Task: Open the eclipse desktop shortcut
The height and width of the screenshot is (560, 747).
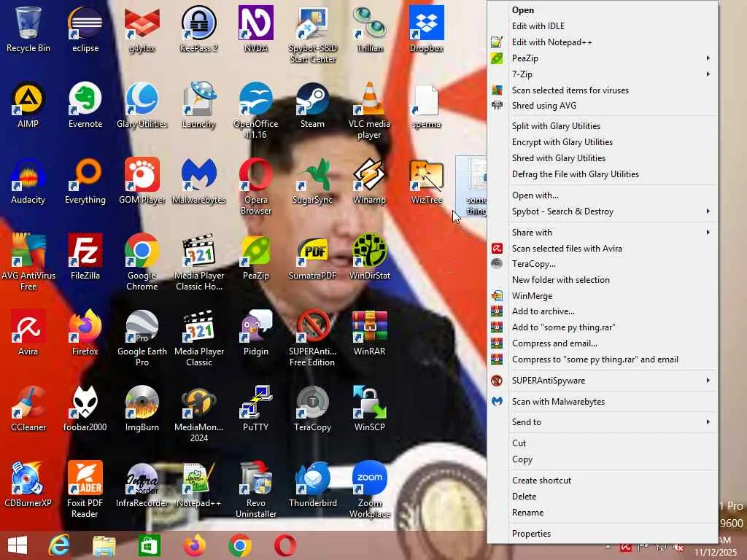Action: point(85,29)
